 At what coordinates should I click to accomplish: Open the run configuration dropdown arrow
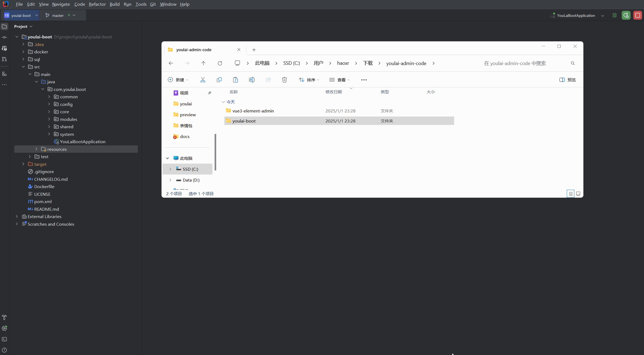(603, 16)
